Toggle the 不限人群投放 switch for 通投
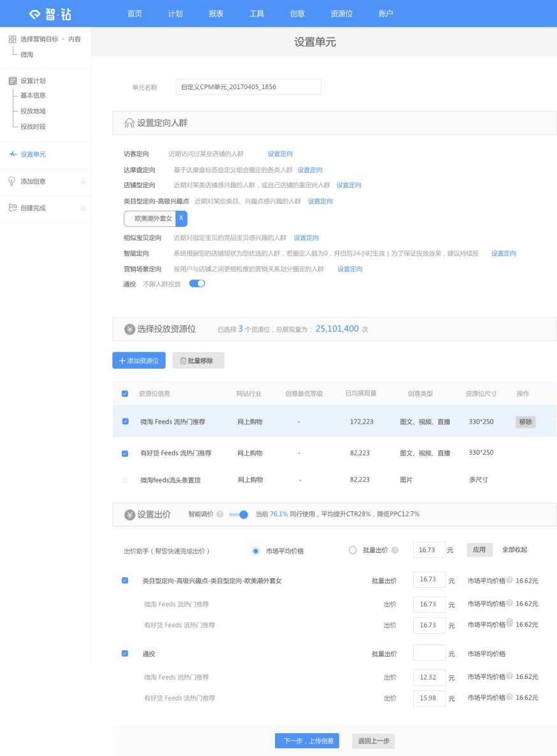The image size is (557, 756). [x=197, y=283]
